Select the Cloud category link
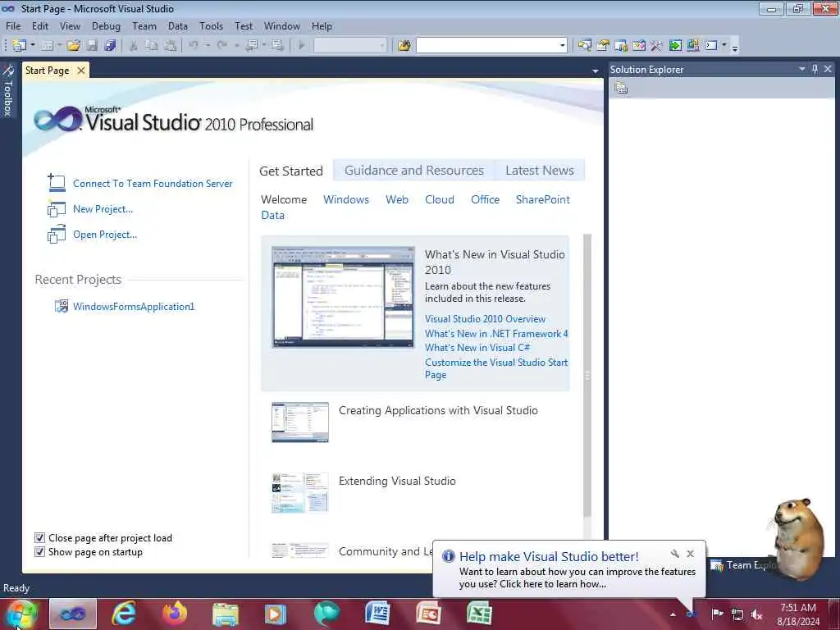This screenshot has width=840, height=630. coord(440,199)
